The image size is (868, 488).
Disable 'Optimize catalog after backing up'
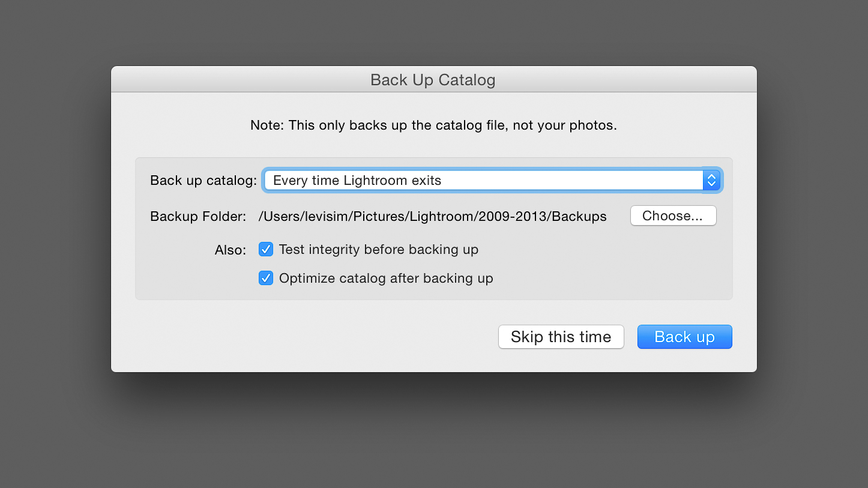pyautogui.click(x=266, y=278)
